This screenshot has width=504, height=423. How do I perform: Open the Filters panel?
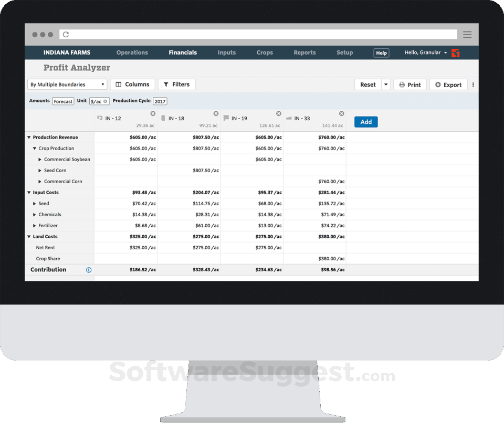[177, 84]
